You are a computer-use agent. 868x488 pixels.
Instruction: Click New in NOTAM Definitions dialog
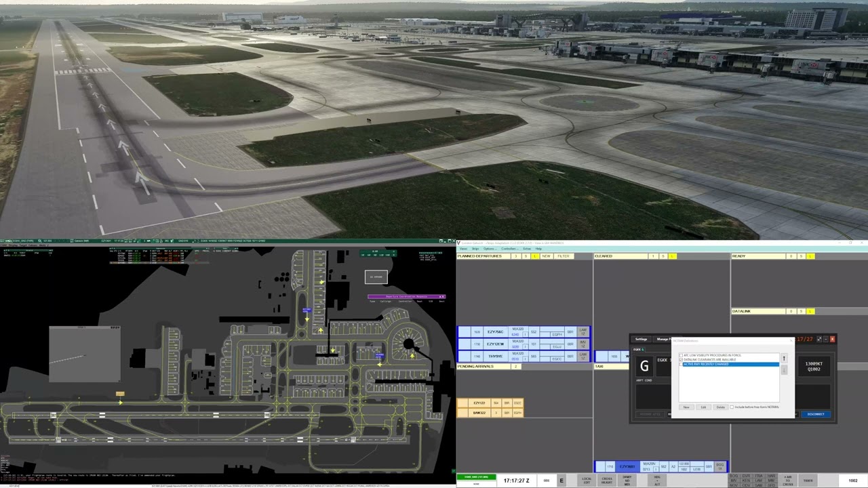(686, 407)
